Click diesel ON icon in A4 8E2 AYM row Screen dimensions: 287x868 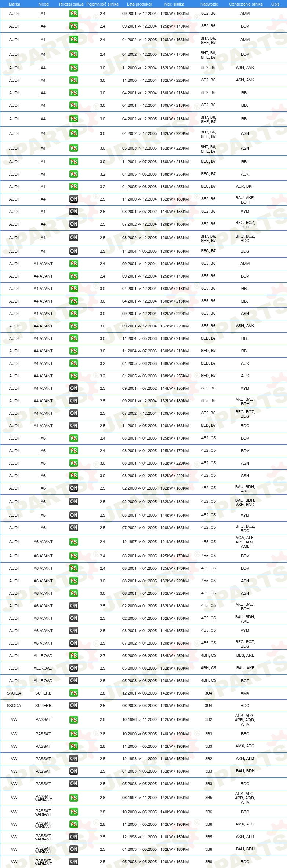pyautogui.click(x=73, y=212)
